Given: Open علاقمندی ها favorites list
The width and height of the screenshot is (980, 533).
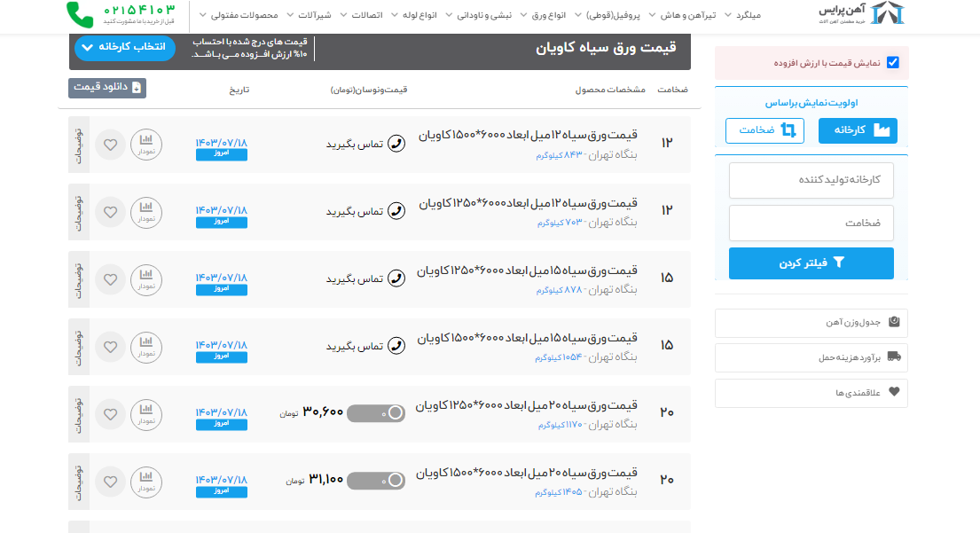Looking at the screenshot, I should tap(811, 392).
